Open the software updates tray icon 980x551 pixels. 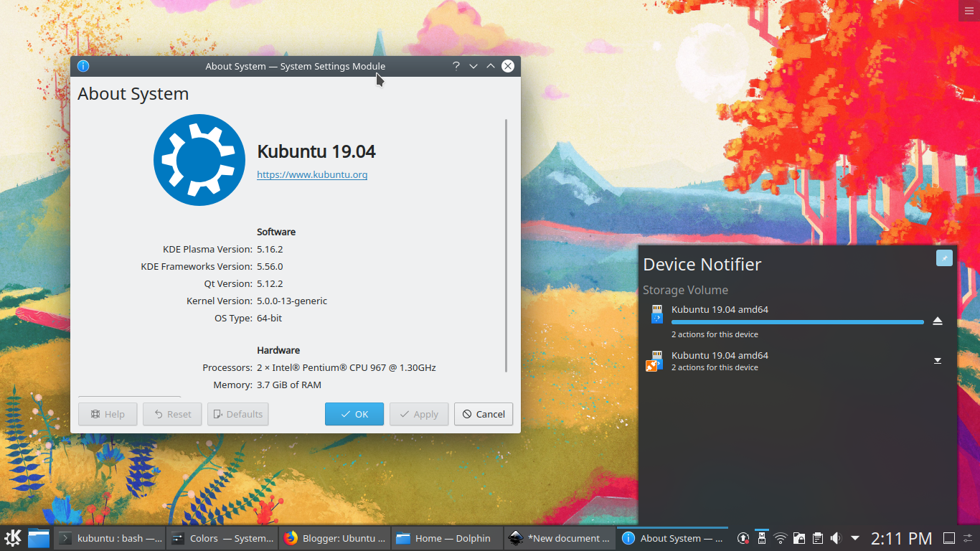743,538
